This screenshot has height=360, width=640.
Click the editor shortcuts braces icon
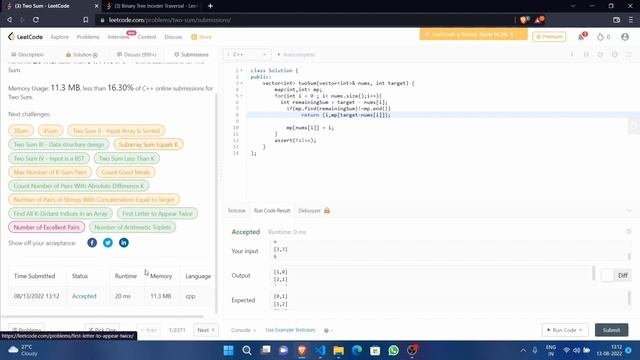coord(586,54)
